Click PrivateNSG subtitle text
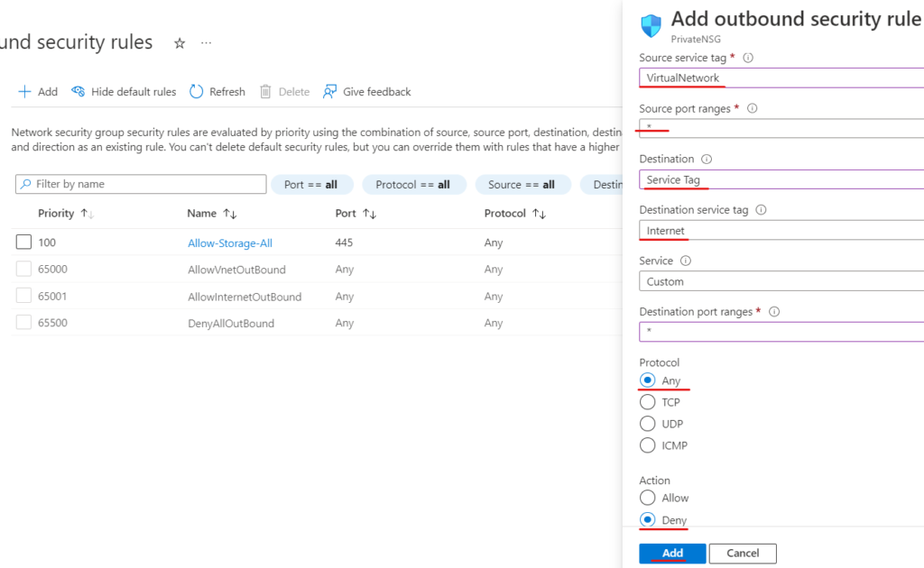This screenshot has width=924, height=568. click(x=696, y=40)
